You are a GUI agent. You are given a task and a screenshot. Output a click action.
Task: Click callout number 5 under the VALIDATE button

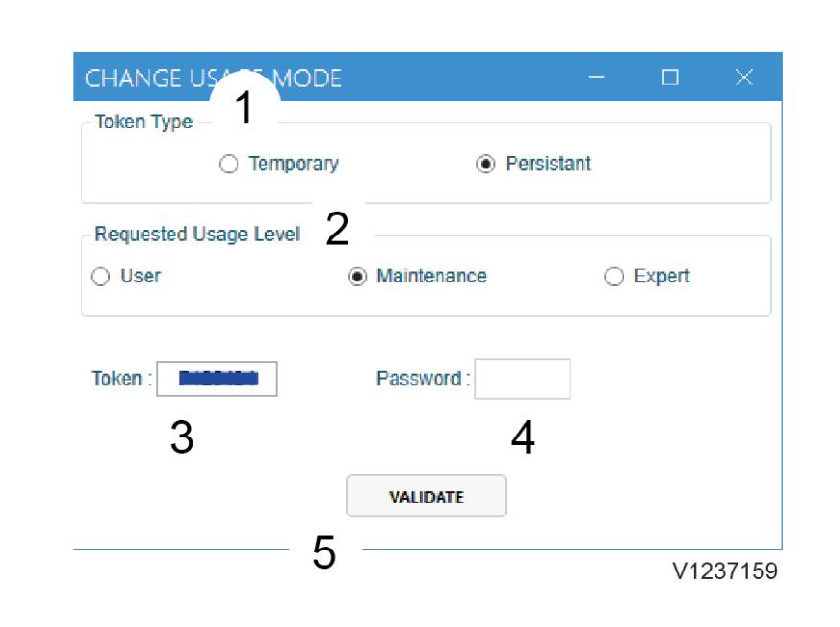point(325,551)
